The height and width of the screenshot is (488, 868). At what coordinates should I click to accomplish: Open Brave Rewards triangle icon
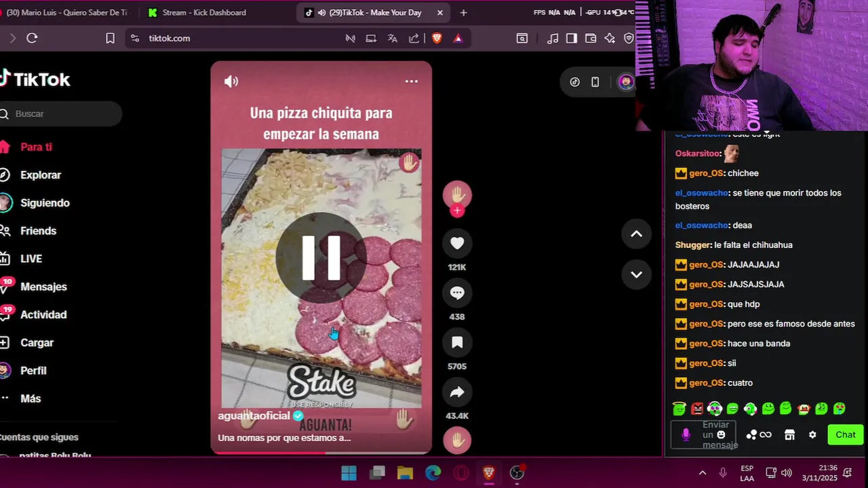coord(458,39)
